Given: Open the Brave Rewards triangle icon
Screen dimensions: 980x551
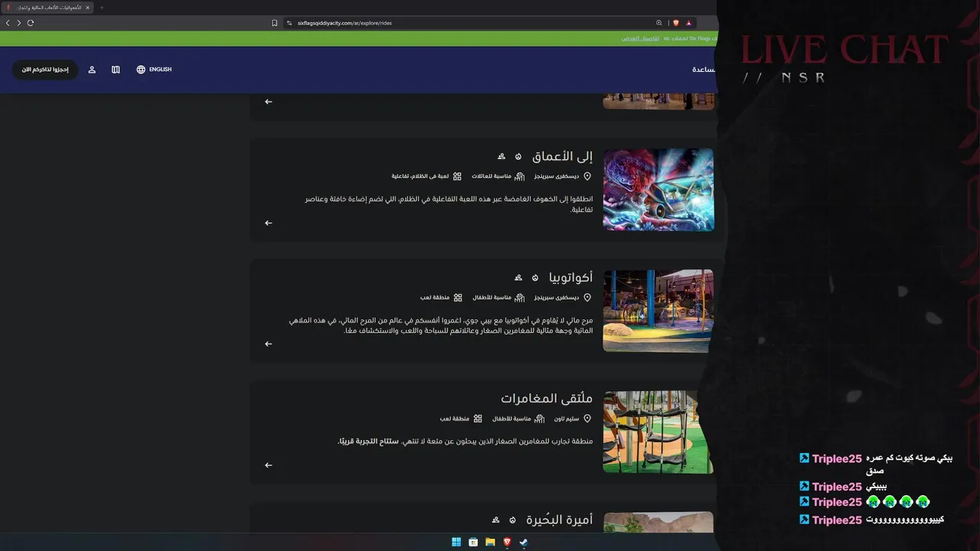Looking at the screenshot, I should pos(689,23).
